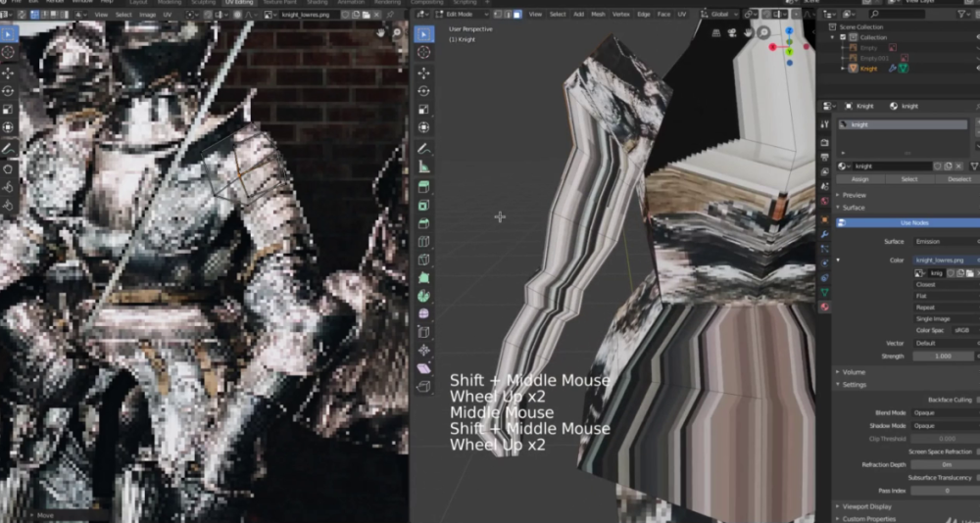Open the Modifiers properties tab wrench icon

tap(824, 234)
